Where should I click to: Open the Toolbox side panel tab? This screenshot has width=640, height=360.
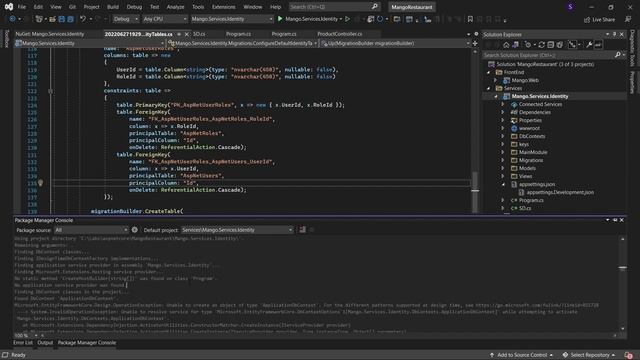coord(6,39)
